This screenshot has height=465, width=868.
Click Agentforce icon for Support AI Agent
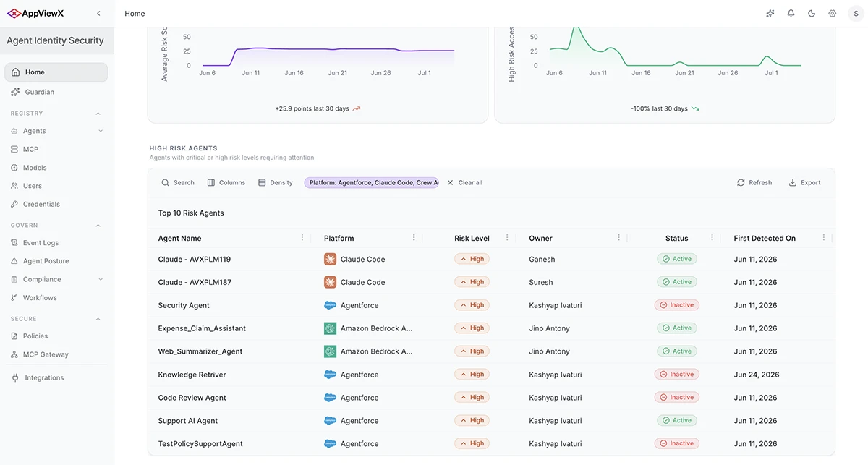(x=330, y=421)
